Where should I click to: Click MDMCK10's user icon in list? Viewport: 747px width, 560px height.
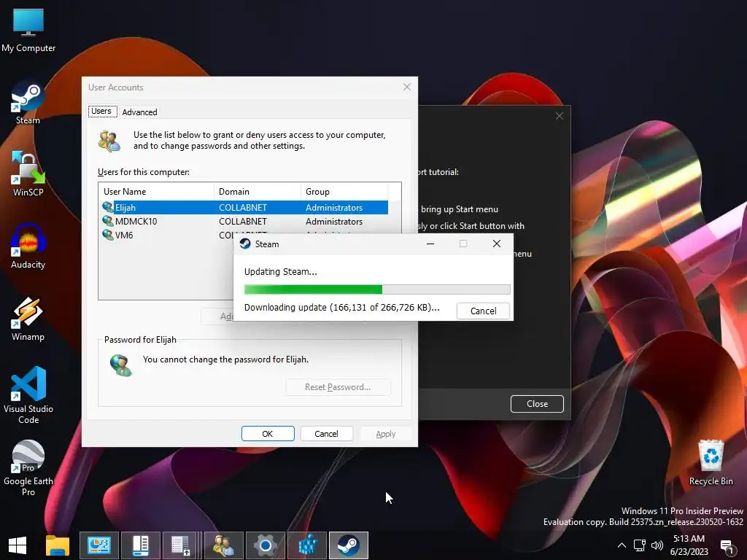pos(108,221)
